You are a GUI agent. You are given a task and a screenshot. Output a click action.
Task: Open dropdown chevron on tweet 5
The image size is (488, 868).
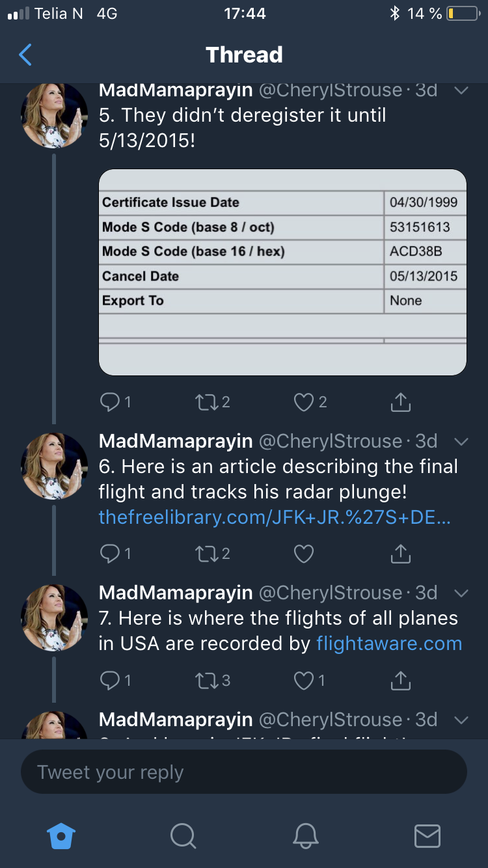pyautogui.click(x=461, y=90)
